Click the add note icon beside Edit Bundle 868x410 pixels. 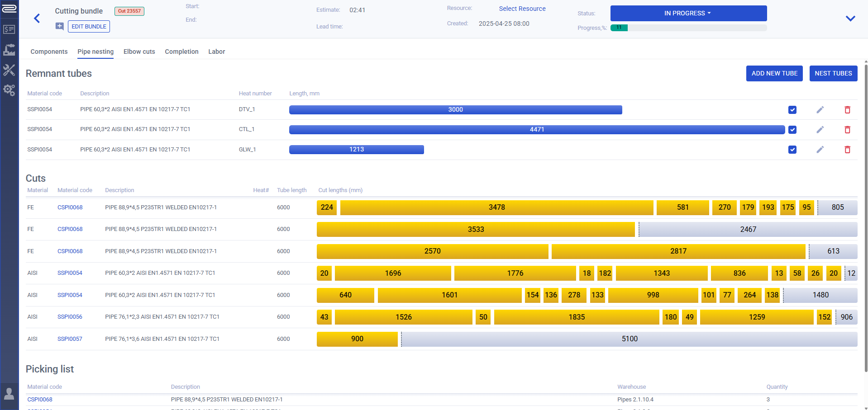59,26
